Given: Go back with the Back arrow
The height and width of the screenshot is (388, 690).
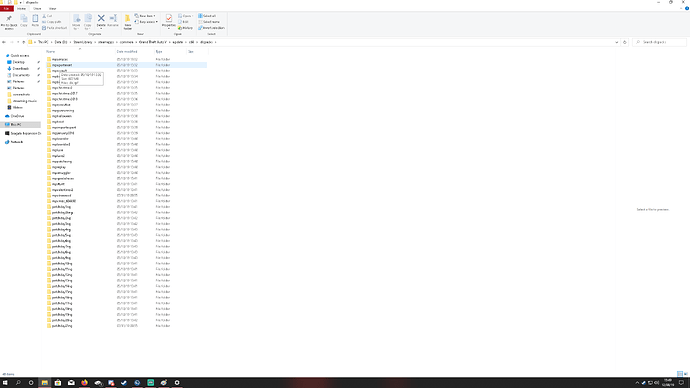Looking at the screenshot, I should pos(4,42).
